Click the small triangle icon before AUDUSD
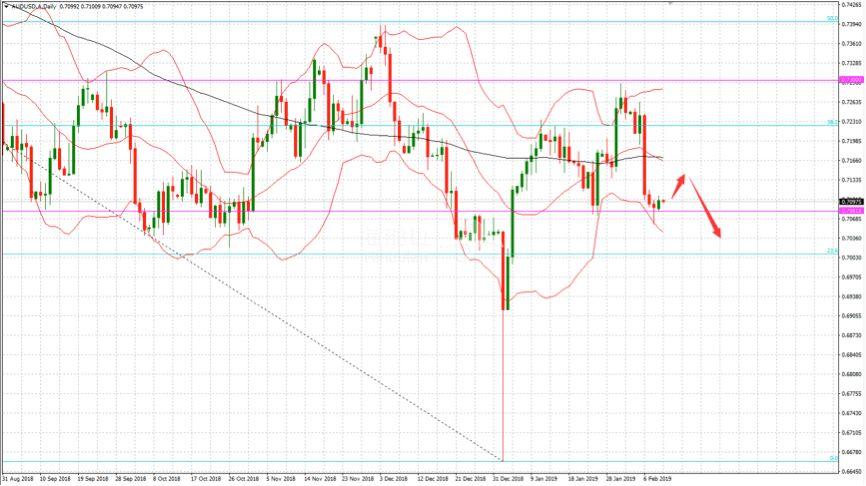Image resolution: width=866 pixels, height=486 pixels. click(x=5, y=6)
